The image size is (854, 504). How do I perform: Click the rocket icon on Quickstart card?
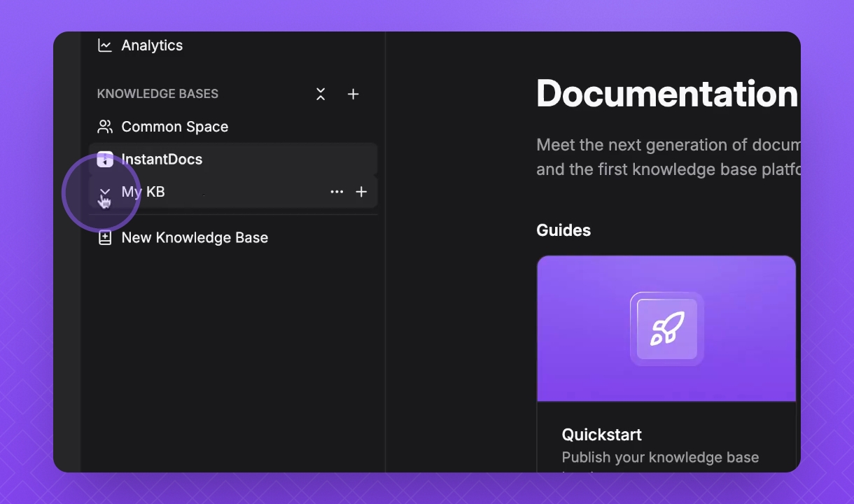[667, 329]
